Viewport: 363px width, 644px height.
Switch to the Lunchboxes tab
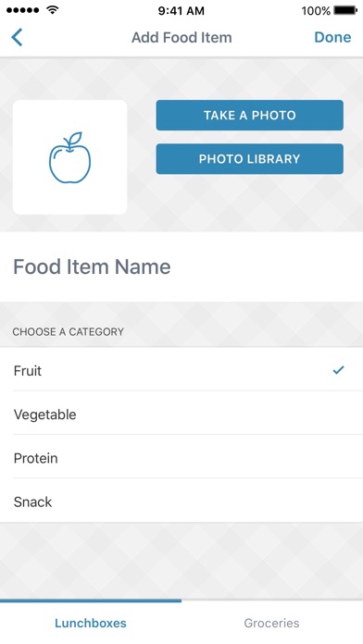click(91, 622)
